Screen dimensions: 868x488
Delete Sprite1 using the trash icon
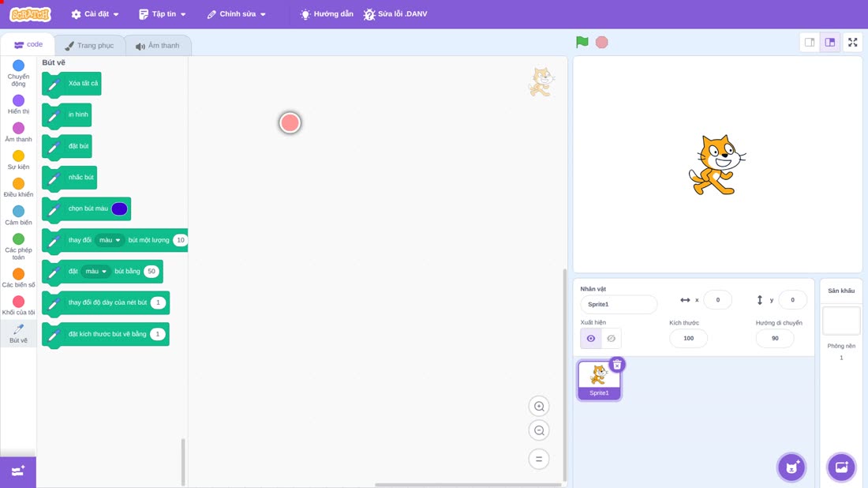coord(617,365)
